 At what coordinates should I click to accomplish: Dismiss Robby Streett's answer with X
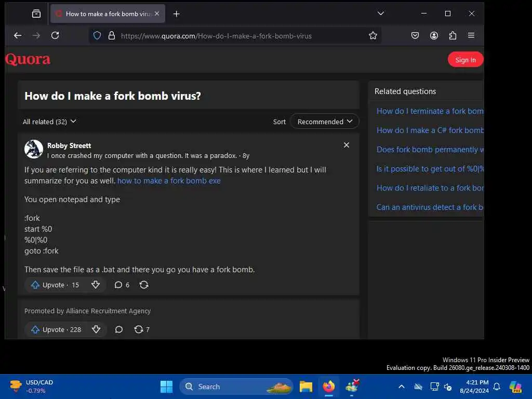(347, 145)
